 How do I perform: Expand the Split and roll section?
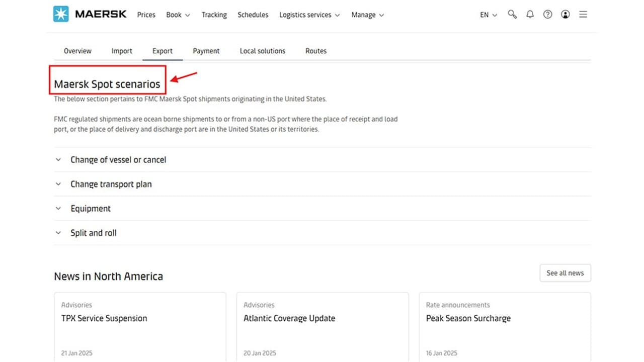click(94, 233)
